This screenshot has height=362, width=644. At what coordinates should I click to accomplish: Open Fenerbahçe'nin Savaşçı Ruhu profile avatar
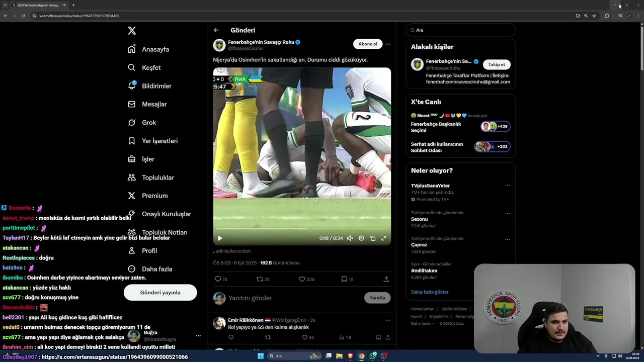tap(219, 45)
